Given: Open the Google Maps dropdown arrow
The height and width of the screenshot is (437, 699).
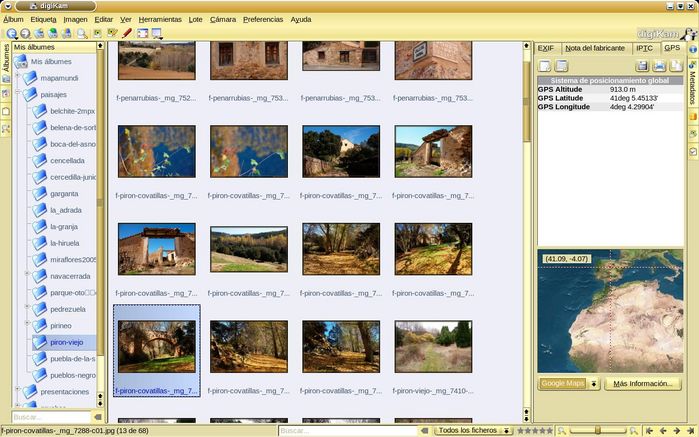Looking at the screenshot, I should [593, 383].
